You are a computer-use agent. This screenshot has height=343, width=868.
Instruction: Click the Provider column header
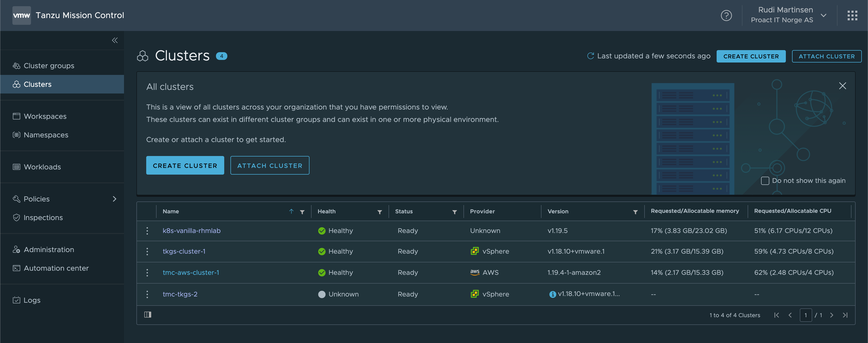coord(482,211)
